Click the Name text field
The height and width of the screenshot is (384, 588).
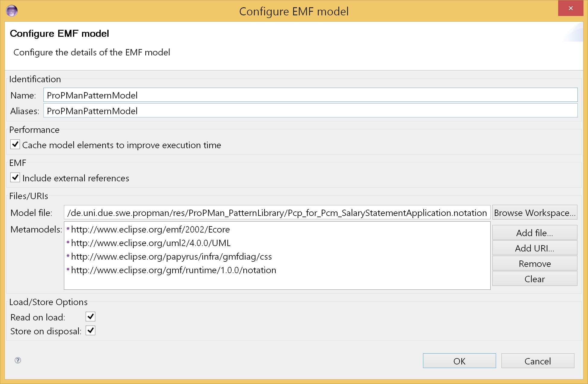coord(310,95)
